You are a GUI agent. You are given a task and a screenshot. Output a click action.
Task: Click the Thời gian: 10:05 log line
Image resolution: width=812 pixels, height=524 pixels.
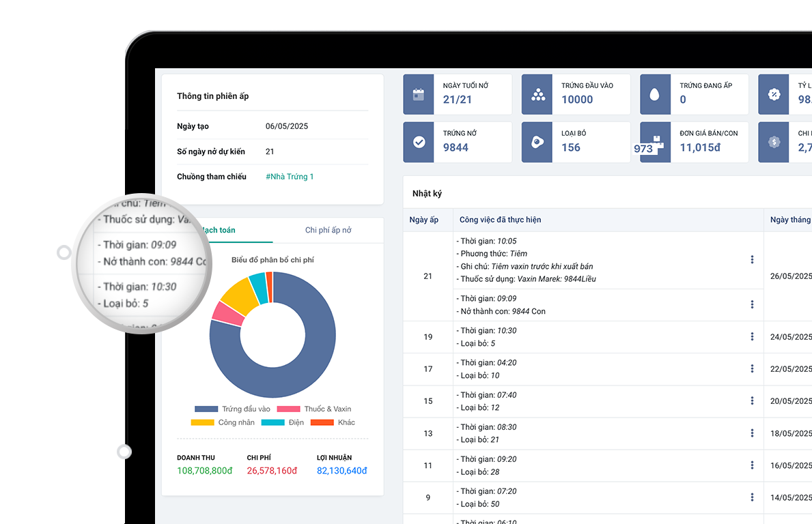tap(486, 241)
